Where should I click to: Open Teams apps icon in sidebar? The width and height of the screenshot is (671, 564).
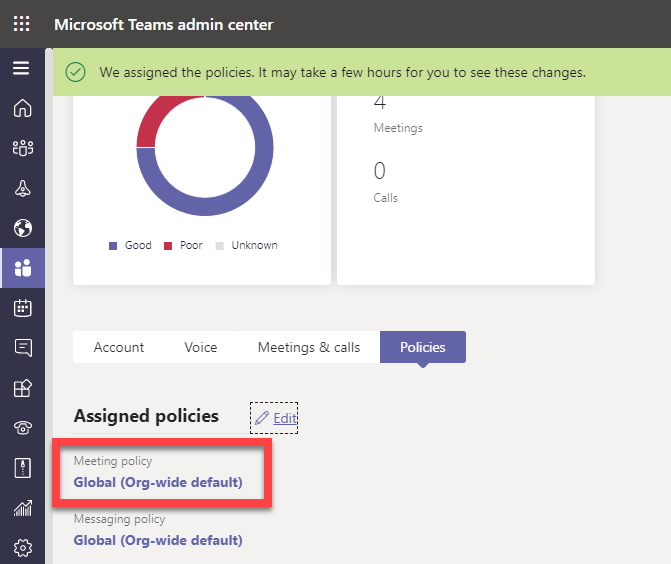(22, 388)
